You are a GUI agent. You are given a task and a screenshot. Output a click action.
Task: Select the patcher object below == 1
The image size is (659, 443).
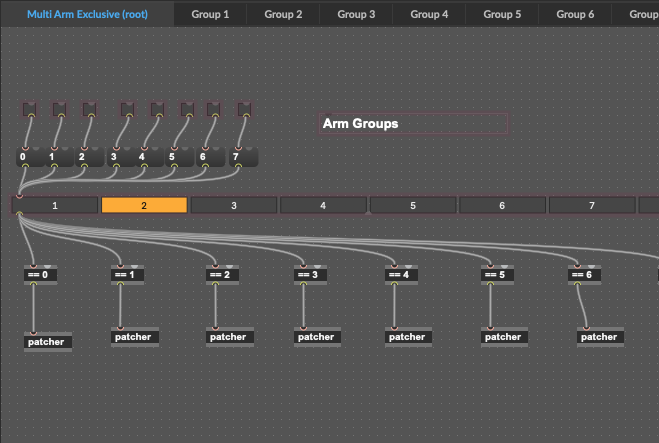(133, 337)
